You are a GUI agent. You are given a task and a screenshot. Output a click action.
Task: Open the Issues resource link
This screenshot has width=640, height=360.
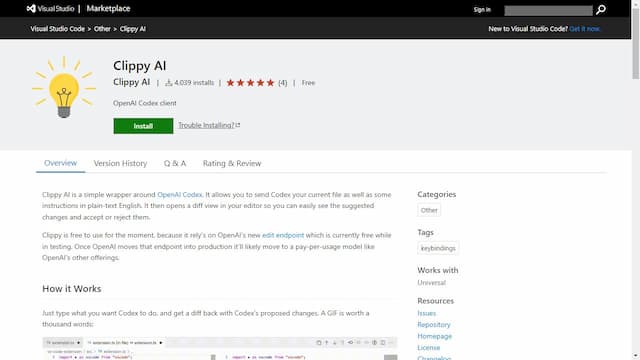tap(427, 313)
